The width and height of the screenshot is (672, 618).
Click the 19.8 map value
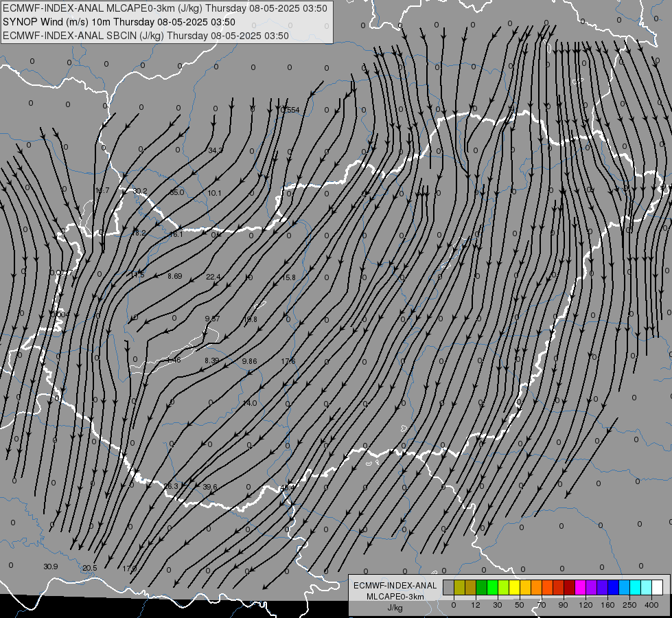pos(251,319)
